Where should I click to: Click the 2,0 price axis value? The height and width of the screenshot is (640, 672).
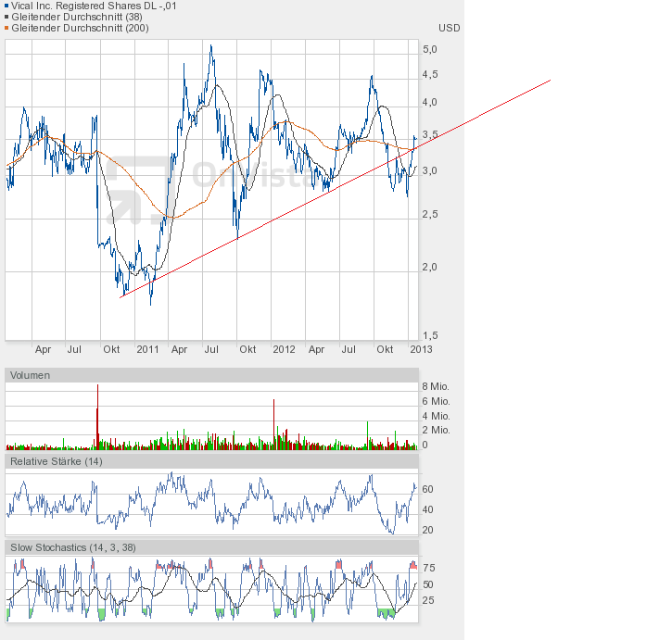[x=430, y=268]
